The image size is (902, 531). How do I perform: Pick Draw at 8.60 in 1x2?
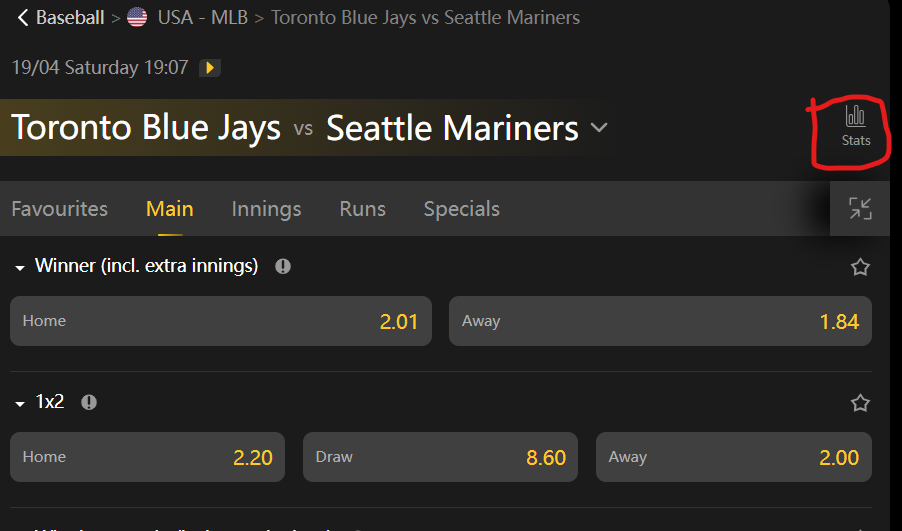click(441, 457)
